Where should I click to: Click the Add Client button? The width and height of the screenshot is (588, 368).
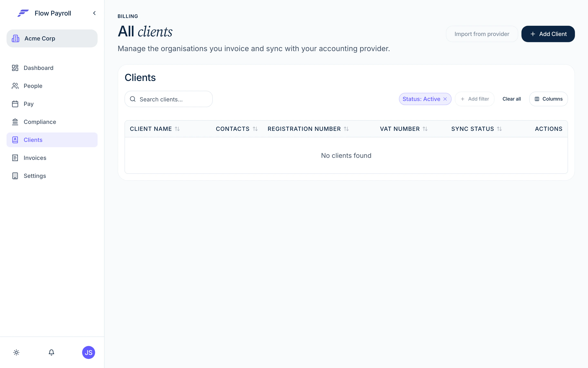point(548,34)
